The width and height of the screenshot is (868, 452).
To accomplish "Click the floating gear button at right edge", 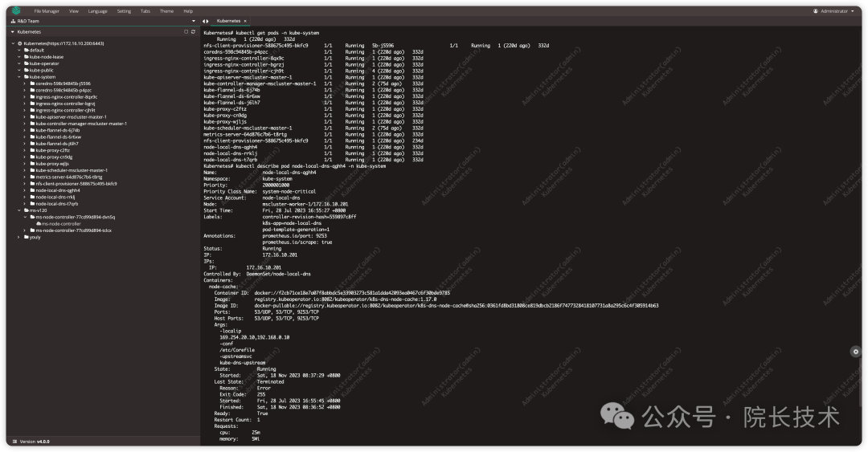I will point(855,352).
